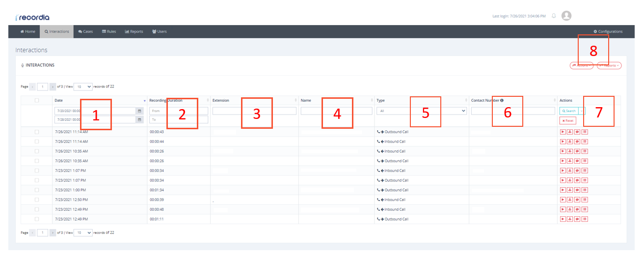Screen dimensions: 644x259
Task: Open the Cases menu
Action: click(x=85, y=31)
